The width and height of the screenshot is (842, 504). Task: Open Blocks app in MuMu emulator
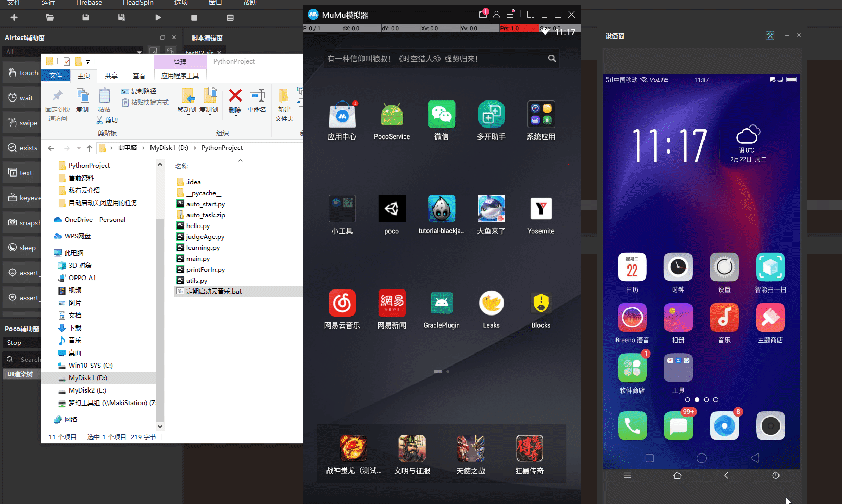[541, 309]
